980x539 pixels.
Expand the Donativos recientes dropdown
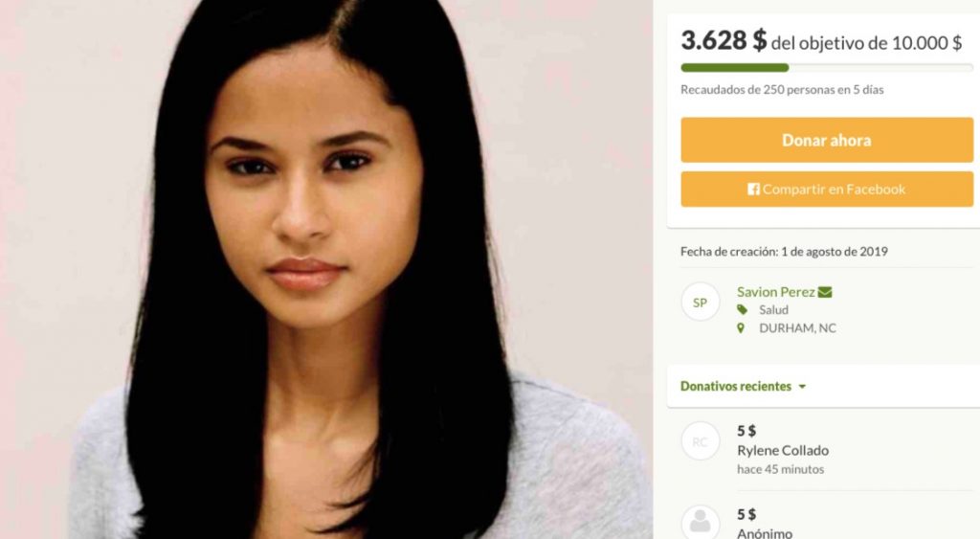(x=743, y=386)
